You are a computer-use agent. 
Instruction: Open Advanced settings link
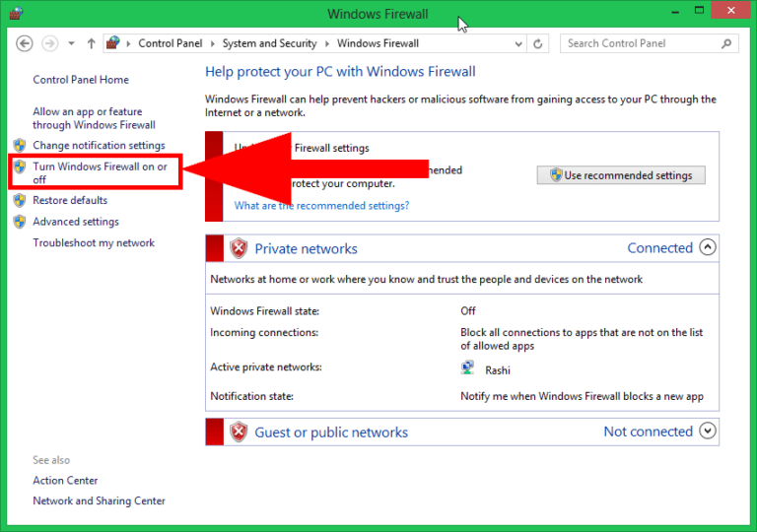75,222
